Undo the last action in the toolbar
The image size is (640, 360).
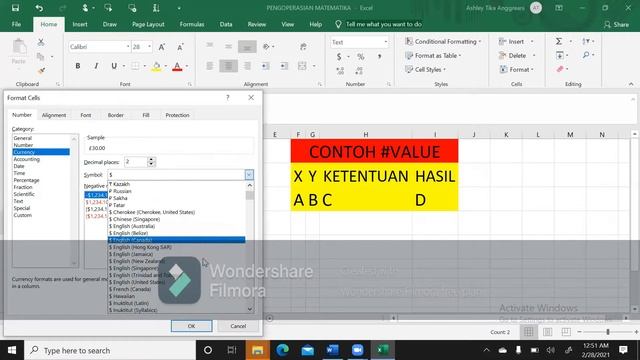point(39,8)
